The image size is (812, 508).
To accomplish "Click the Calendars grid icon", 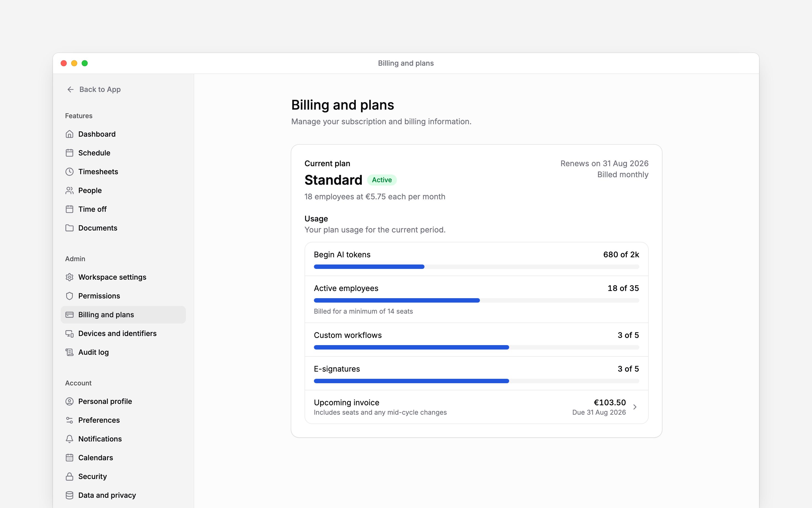I will coord(70,458).
